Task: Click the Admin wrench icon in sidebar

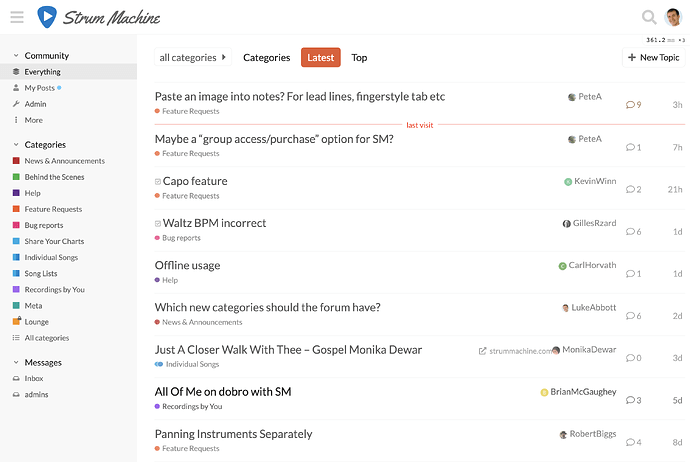Action: [x=16, y=104]
